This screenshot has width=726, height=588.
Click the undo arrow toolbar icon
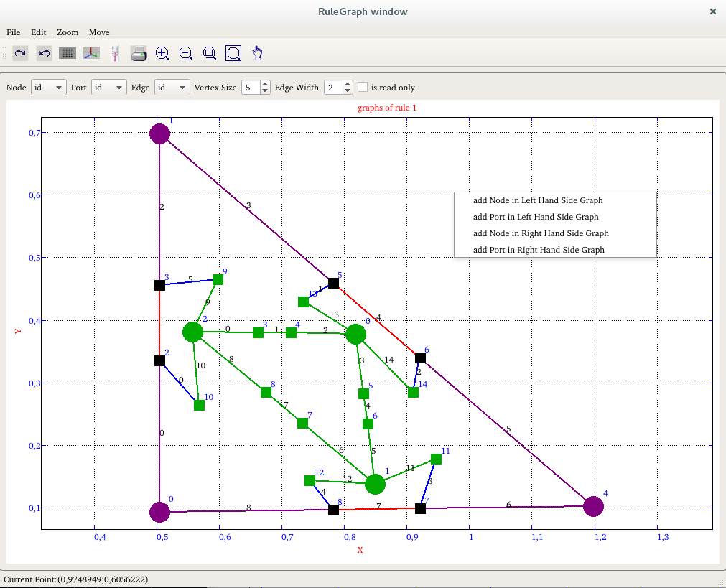(x=44, y=53)
